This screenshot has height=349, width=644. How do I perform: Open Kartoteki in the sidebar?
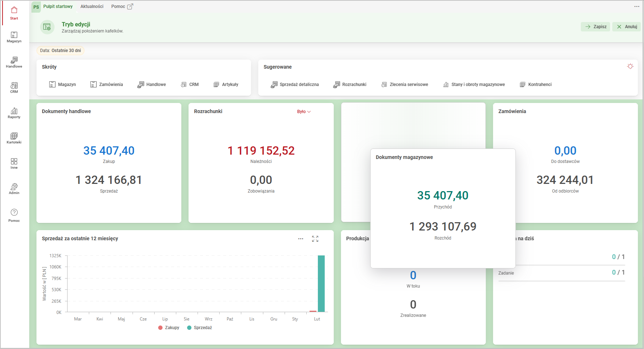click(x=14, y=138)
